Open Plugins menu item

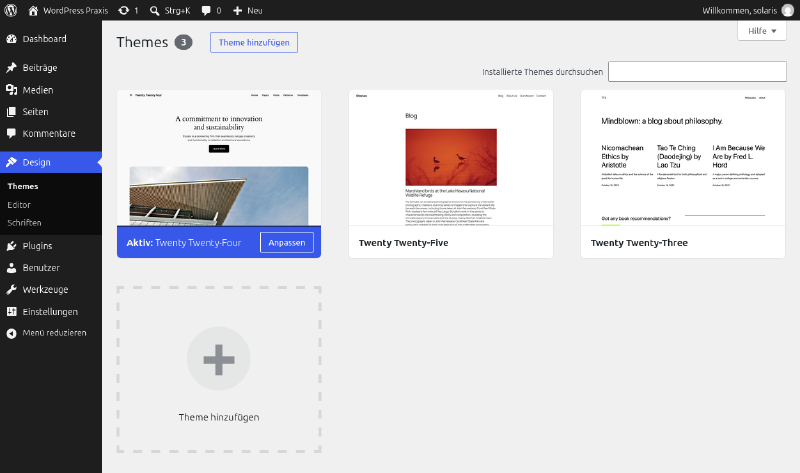pos(51,246)
